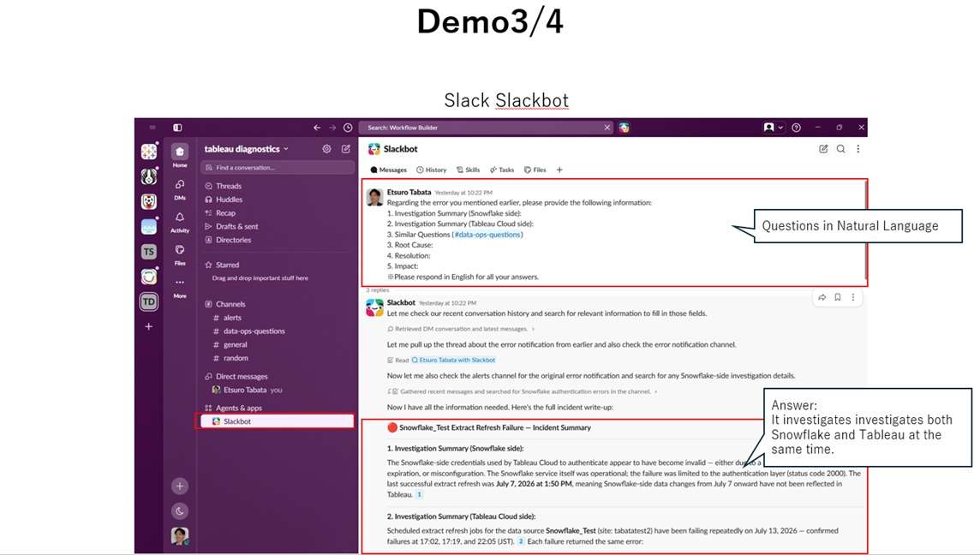This screenshot has height=555, width=980.
Task: Open Etsuro Tabata's avatar on message
Action: pyautogui.click(x=374, y=198)
